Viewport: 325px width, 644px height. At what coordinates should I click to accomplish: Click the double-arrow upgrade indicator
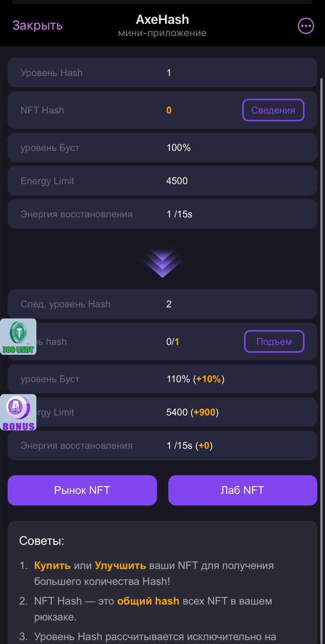[162, 261]
